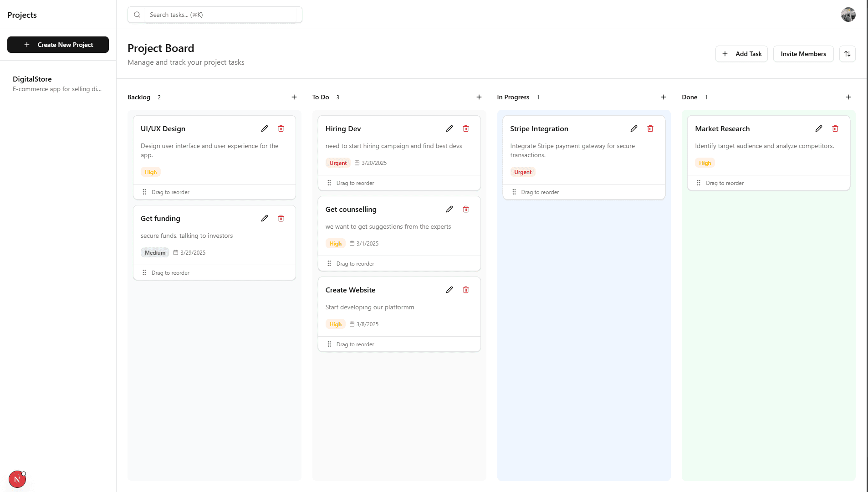Open the user avatar menu
This screenshot has width=868, height=492.
point(848,15)
